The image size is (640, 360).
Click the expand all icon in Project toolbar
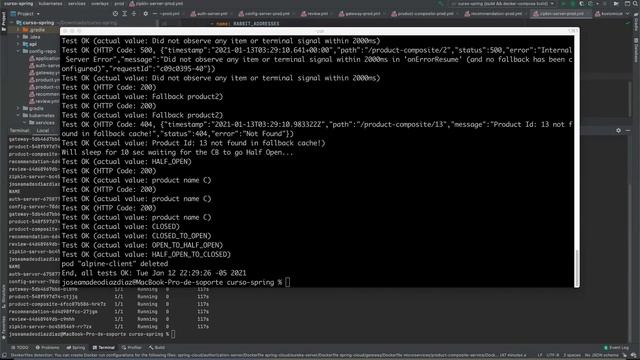(125, 13)
